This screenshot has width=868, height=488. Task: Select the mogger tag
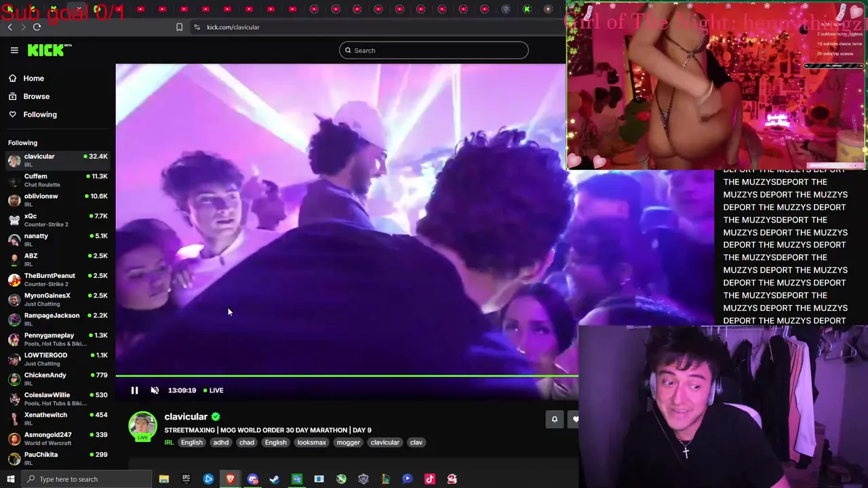(349, 443)
